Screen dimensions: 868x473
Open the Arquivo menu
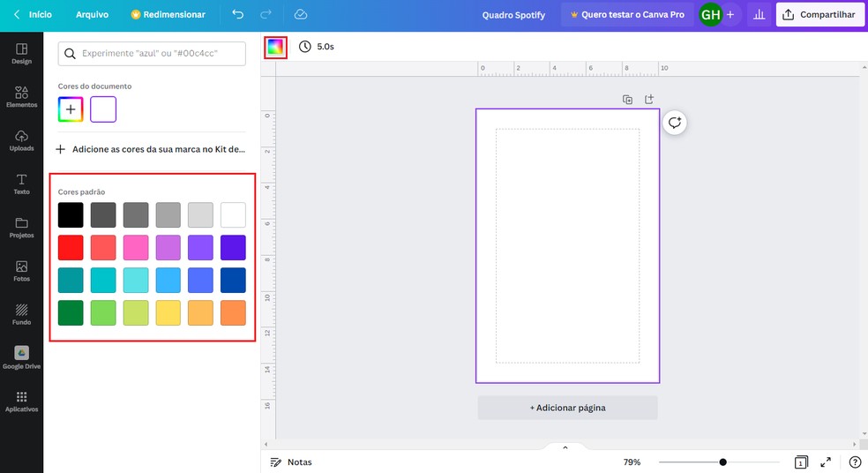pos(92,15)
